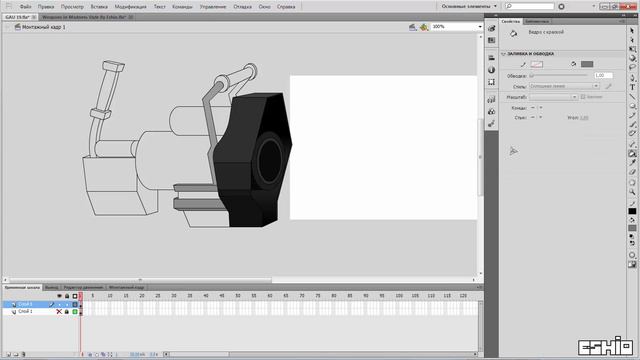Select the Lasso tool

pos(632,67)
